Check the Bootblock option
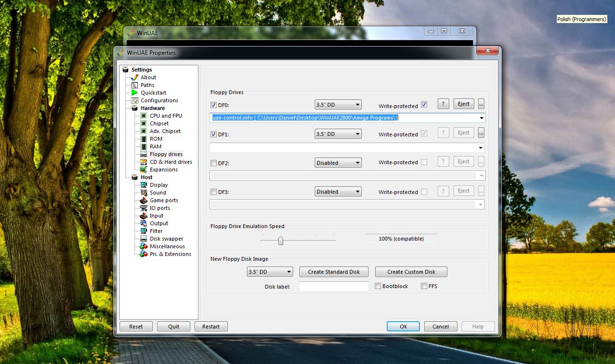Image resolution: width=615 pixels, height=364 pixels. [x=378, y=286]
